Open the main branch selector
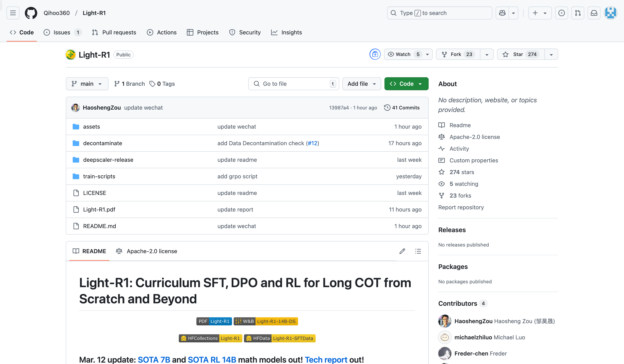Viewport: 624px width, 364px height. click(x=87, y=84)
